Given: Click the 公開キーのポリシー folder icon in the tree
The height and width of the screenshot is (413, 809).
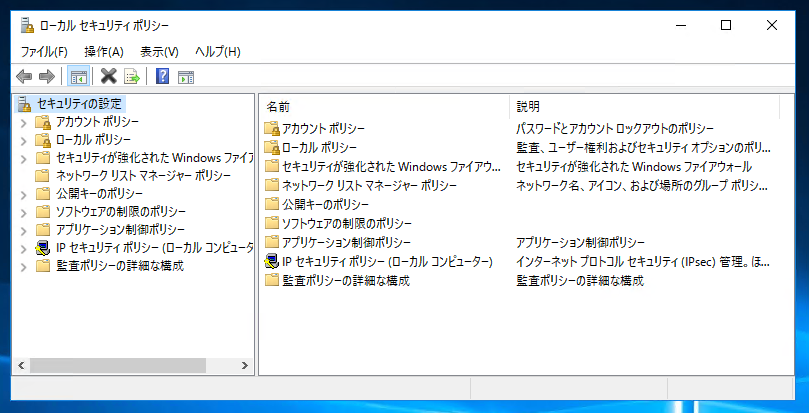Looking at the screenshot, I should pos(43,194).
